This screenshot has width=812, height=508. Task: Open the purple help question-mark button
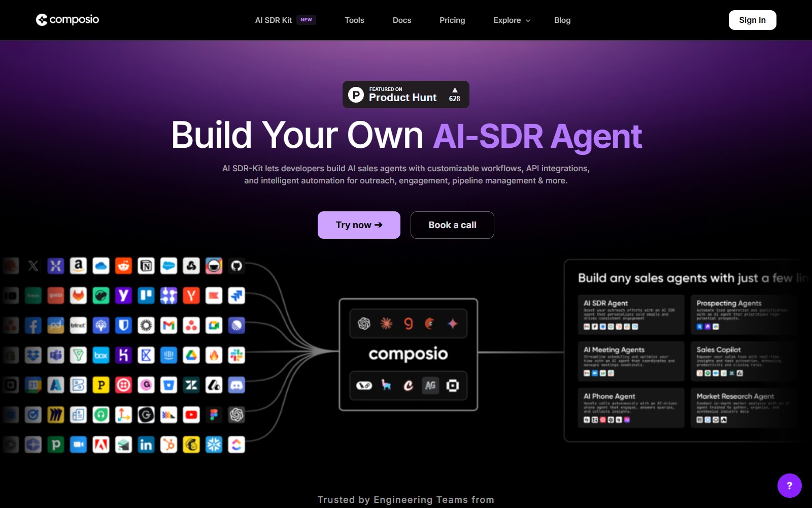pos(789,486)
